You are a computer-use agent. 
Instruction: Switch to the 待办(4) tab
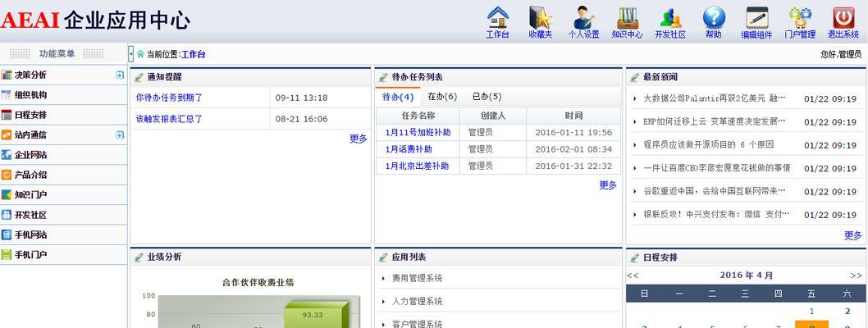[x=398, y=97]
